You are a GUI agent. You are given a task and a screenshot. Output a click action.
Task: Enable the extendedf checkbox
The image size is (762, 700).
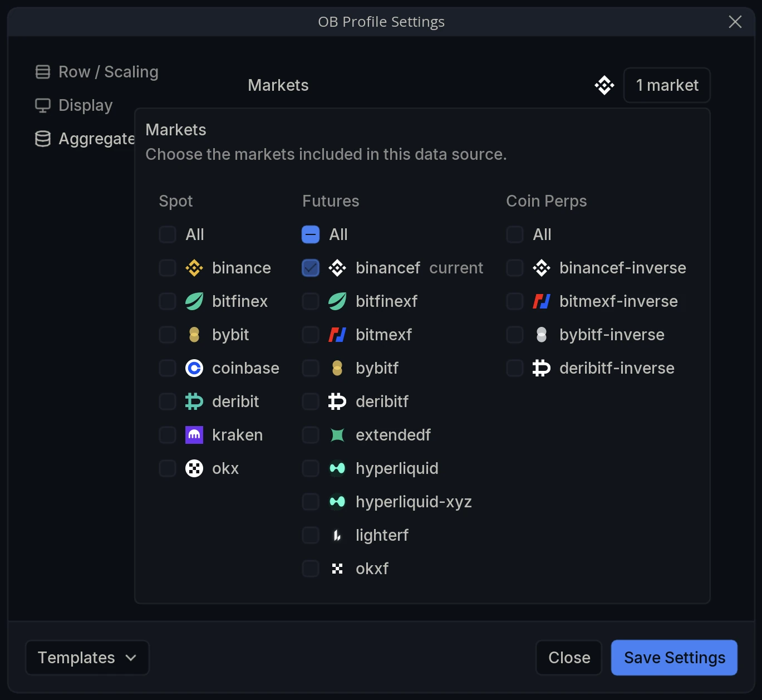[311, 435]
